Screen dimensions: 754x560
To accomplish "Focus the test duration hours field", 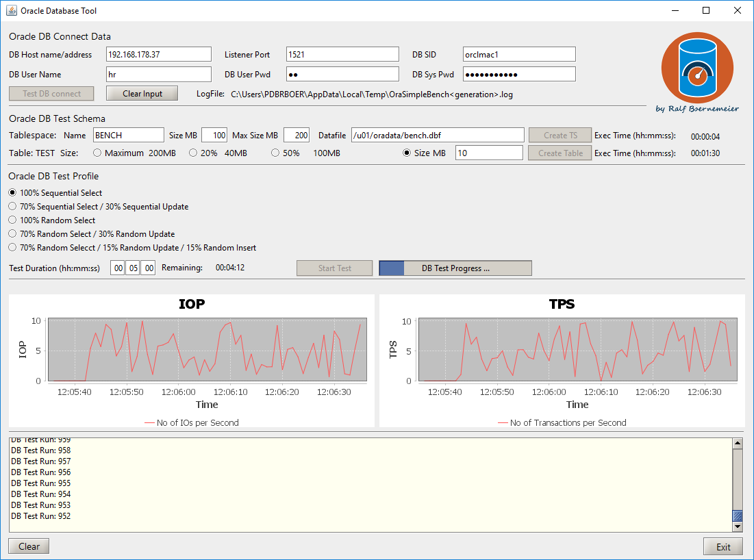I will click(x=118, y=268).
